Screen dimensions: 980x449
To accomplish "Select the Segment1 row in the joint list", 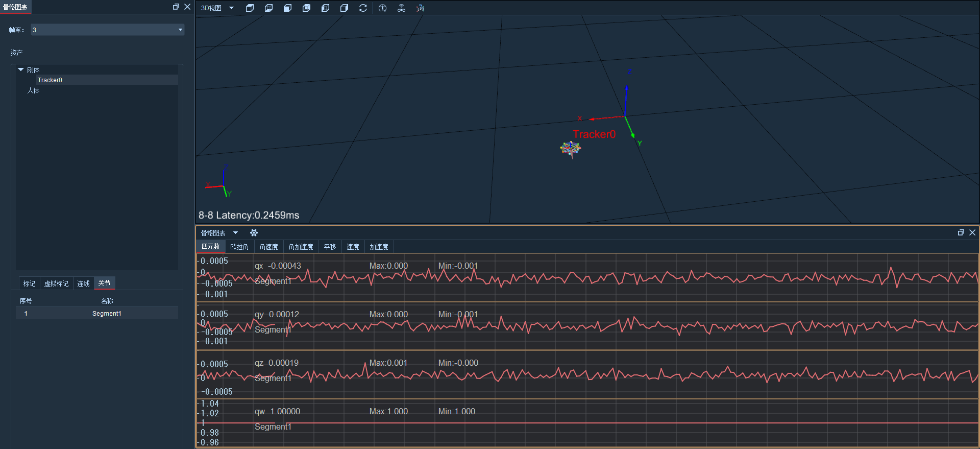I will 97,313.
